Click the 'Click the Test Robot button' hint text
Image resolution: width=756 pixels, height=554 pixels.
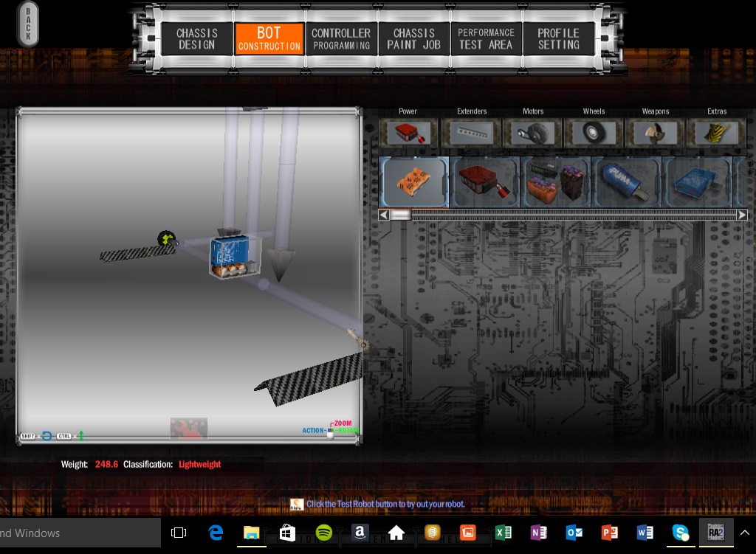pos(385,504)
